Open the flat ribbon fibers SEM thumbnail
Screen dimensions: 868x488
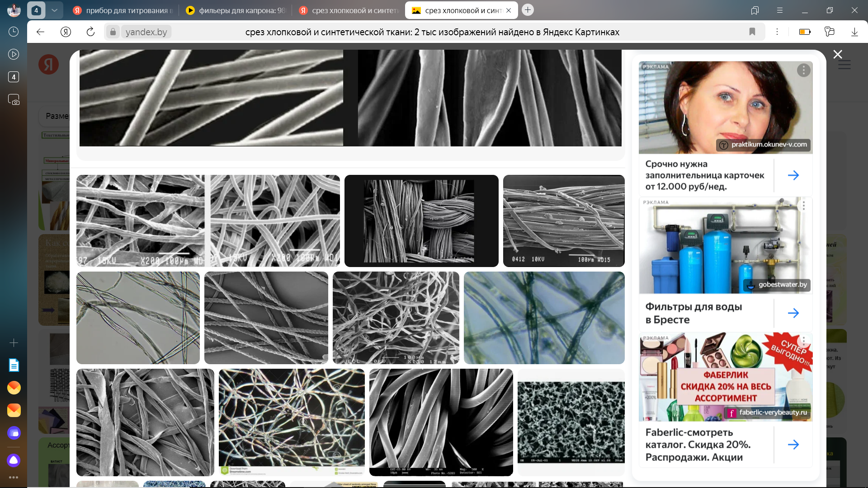tap(145, 422)
